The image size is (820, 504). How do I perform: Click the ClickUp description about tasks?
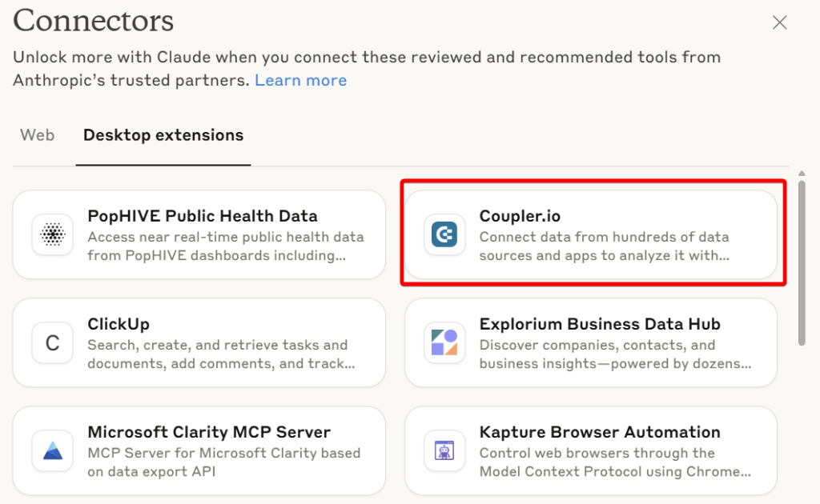click(x=221, y=354)
